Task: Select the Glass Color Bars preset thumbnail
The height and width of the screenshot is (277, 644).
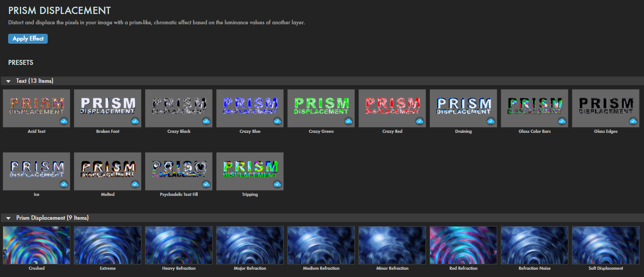Action: click(535, 108)
